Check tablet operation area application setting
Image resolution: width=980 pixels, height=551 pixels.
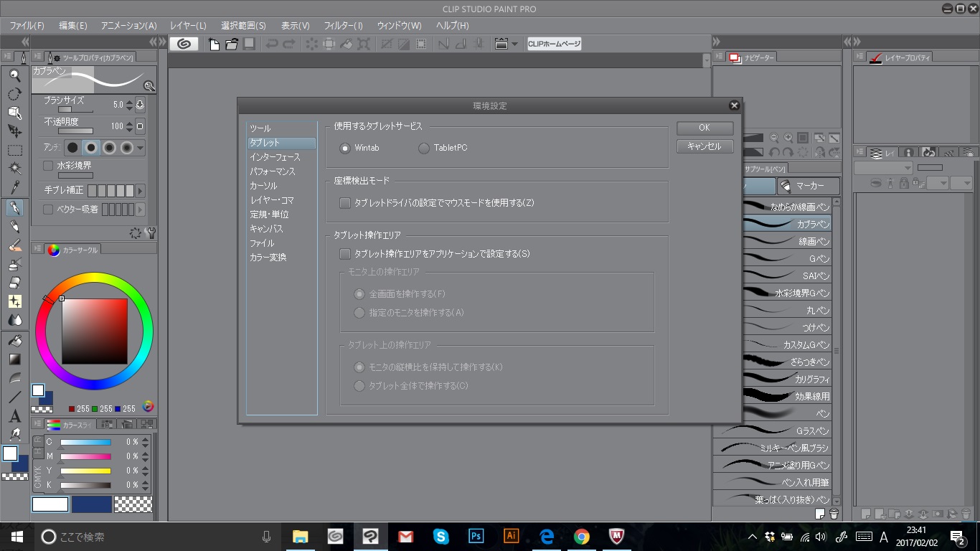[345, 254]
